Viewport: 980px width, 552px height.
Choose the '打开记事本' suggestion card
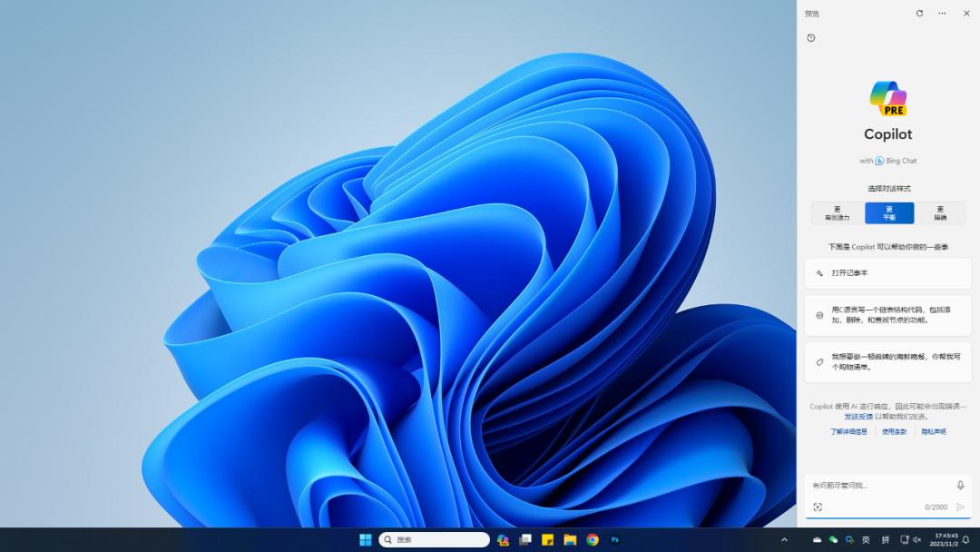[888, 273]
